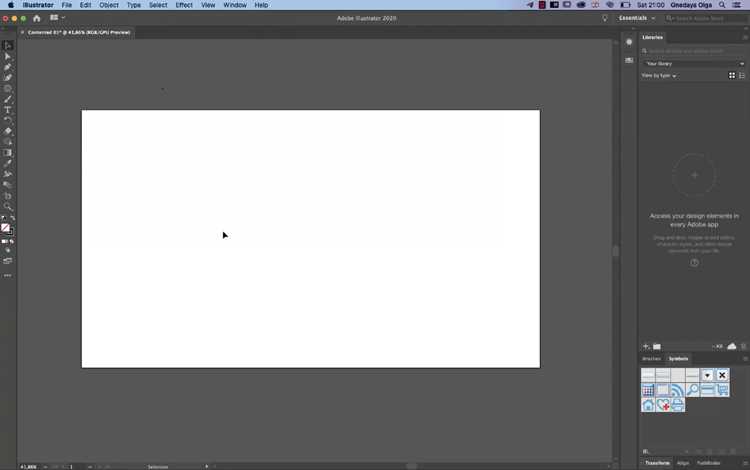Image resolution: width=750 pixels, height=470 pixels.
Task: Click the cloud sync icon in Libraries
Action: pos(732,346)
